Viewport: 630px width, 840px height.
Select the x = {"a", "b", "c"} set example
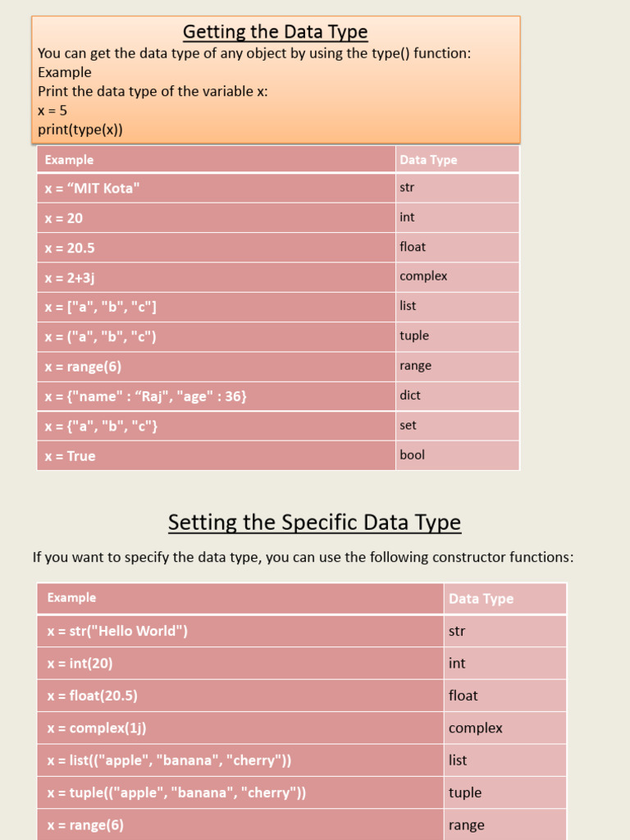tap(217, 426)
